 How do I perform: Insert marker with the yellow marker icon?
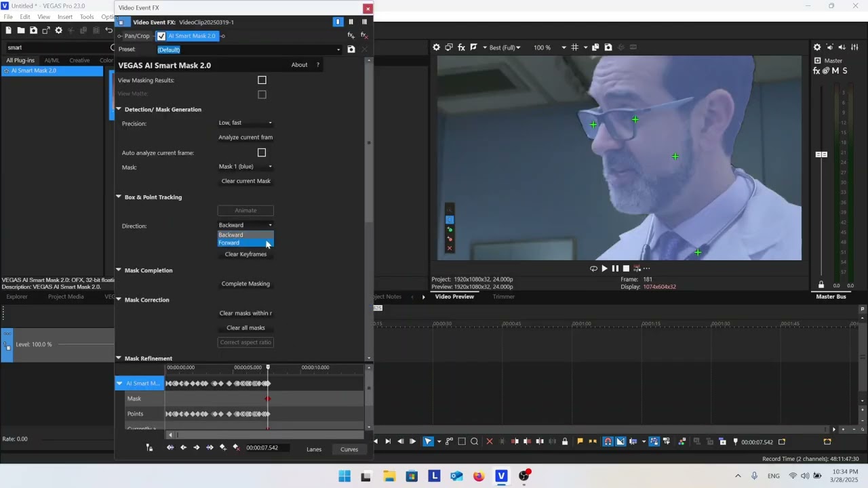point(580,442)
